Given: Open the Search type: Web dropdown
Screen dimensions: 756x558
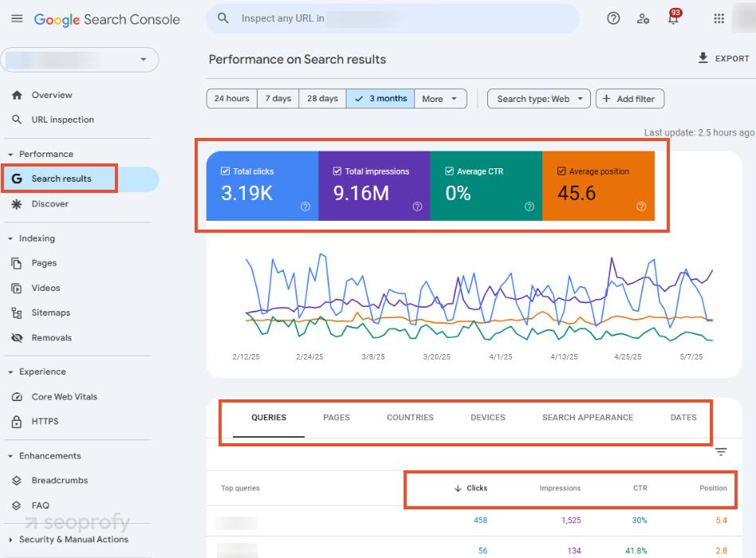Looking at the screenshot, I should click(x=539, y=98).
